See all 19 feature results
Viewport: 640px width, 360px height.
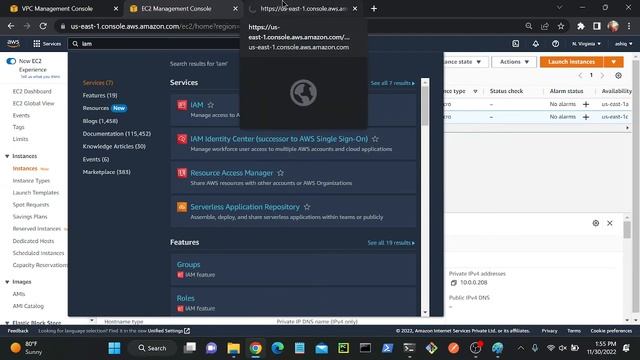(391, 243)
